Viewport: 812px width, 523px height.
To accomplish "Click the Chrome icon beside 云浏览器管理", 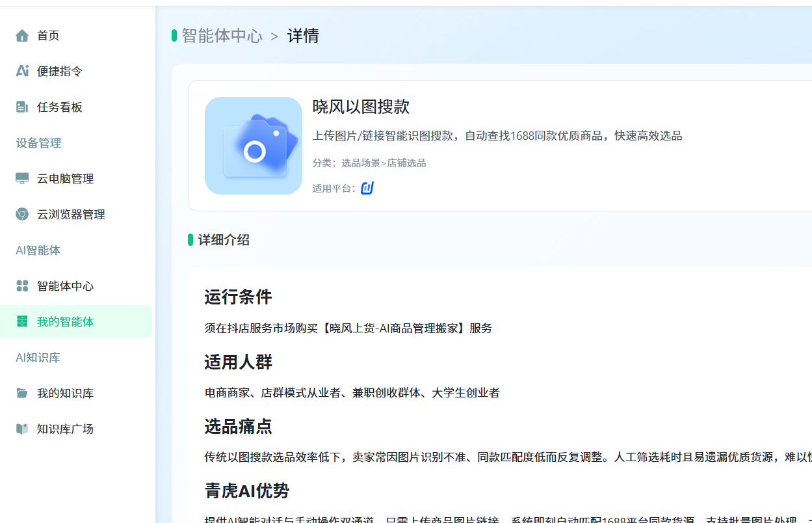I will click(22, 214).
